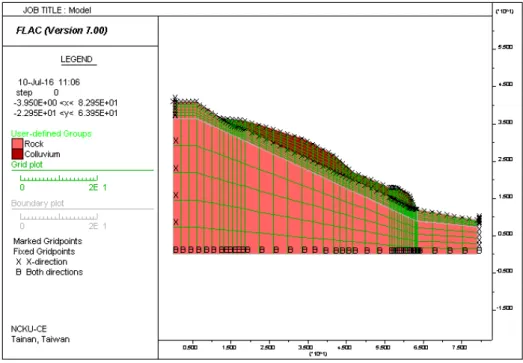Select the Marked Gridpoints entry
523x363 pixels.
tap(48, 241)
